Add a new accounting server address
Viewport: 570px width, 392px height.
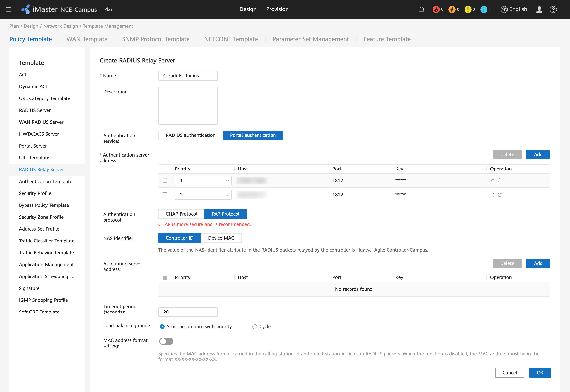click(x=538, y=263)
